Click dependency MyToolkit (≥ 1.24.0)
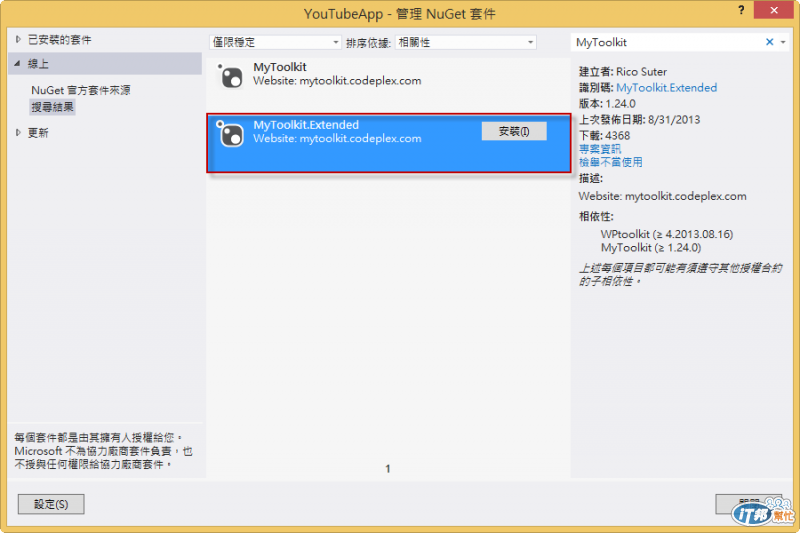 [651, 248]
